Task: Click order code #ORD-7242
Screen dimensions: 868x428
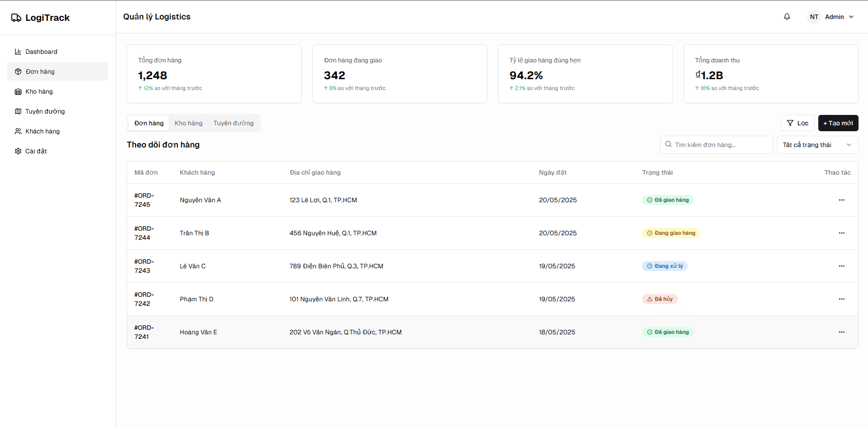Action: click(144, 299)
